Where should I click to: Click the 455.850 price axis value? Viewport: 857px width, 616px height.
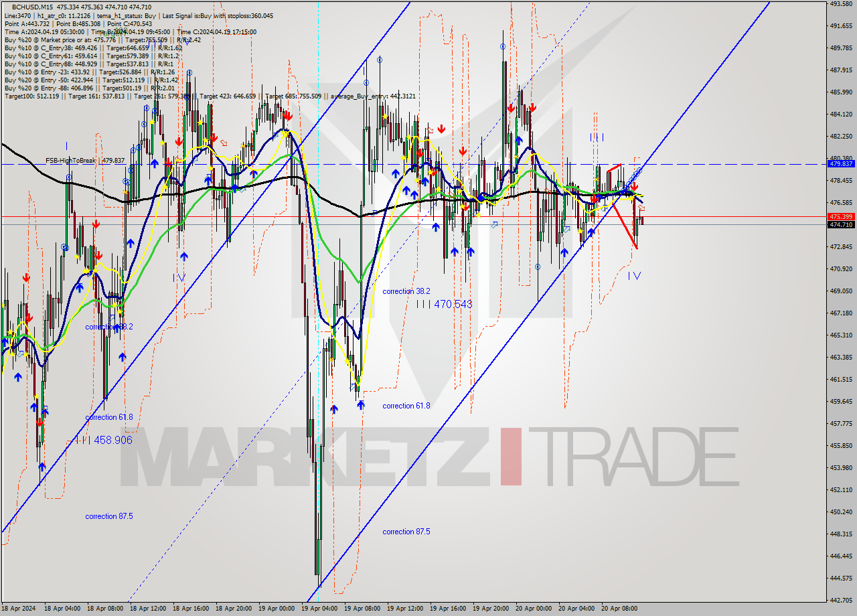coord(841,446)
